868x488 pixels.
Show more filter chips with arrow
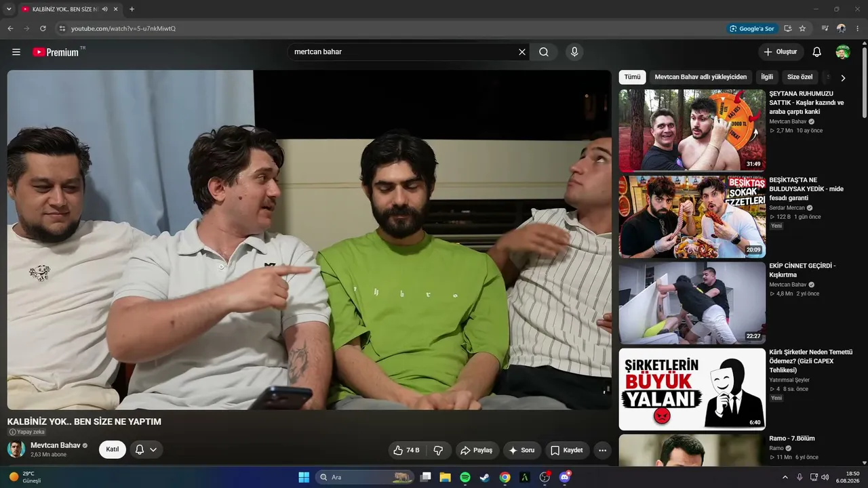click(x=843, y=78)
